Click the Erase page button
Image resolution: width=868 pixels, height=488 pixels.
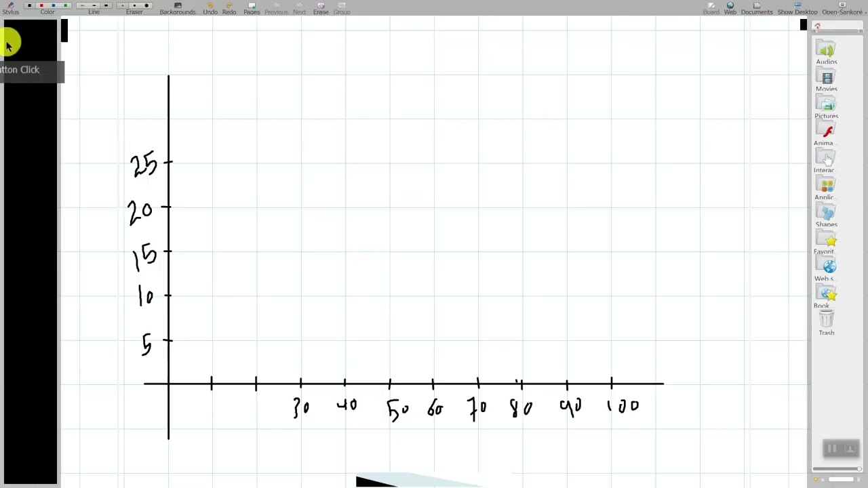click(x=321, y=8)
